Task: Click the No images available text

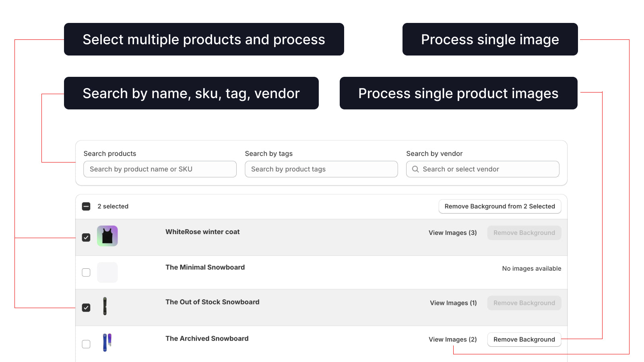Action: point(532,269)
